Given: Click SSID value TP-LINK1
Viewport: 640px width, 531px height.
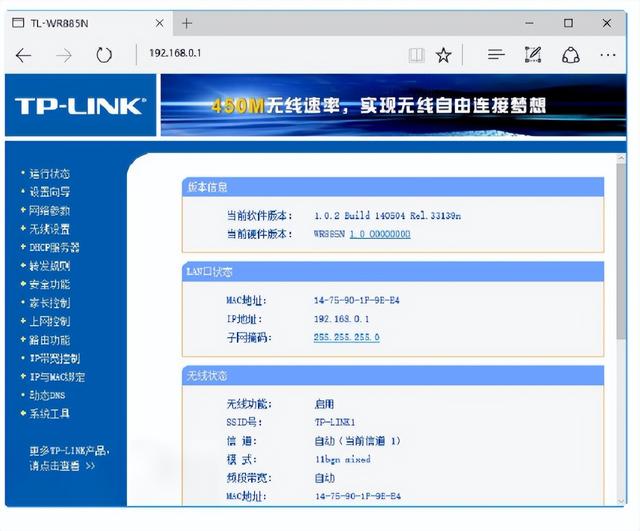Looking at the screenshot, I should point(335,422).
